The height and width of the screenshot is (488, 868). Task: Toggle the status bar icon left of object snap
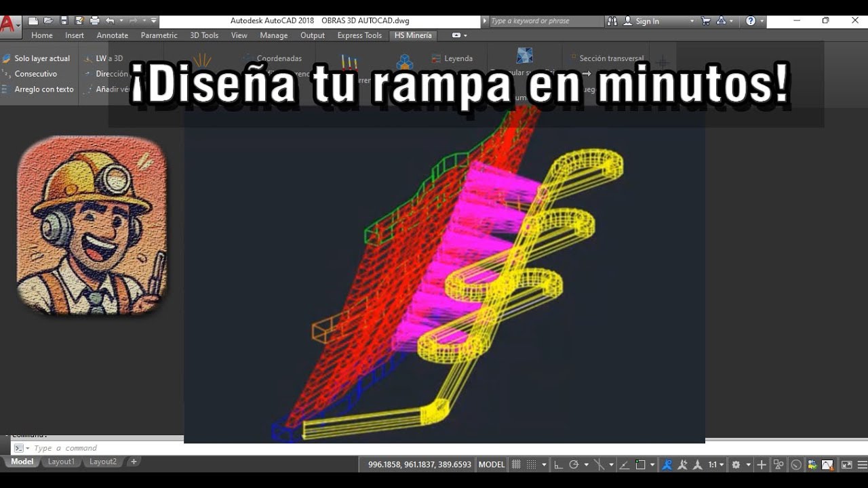(624, 465)
